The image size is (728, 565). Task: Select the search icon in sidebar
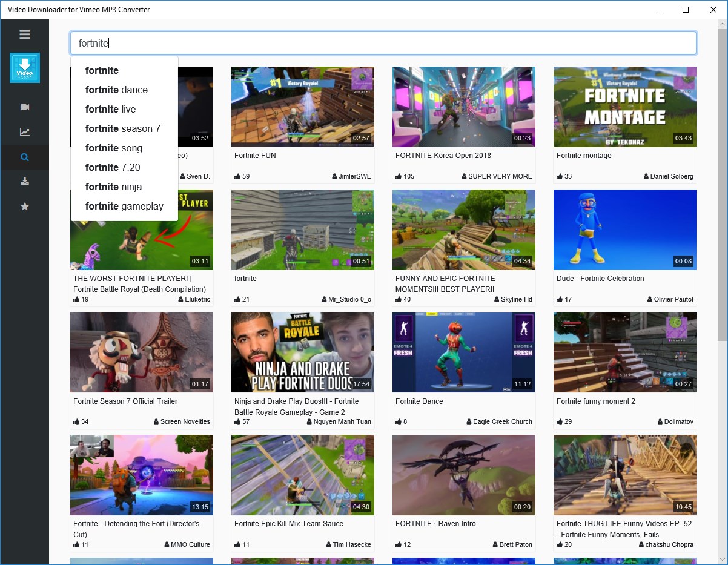pos(25,157)
